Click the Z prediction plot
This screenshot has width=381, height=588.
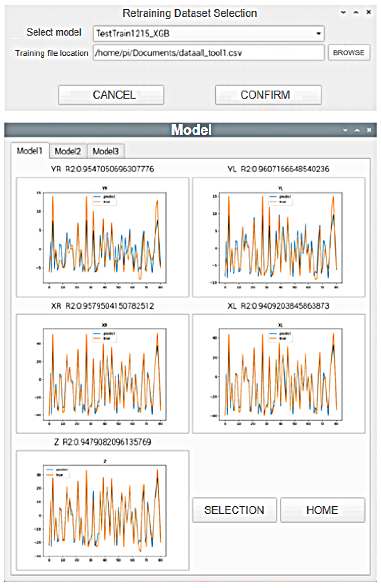click(103, 510)
